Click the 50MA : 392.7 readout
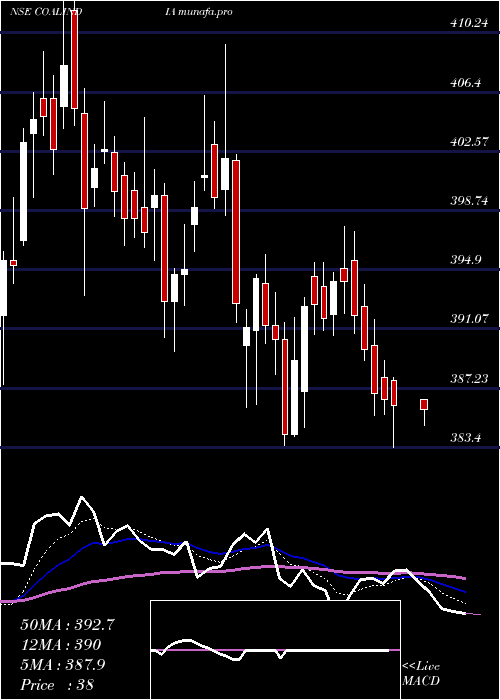Image resolution: width=500 pixels, height=700 pixels. pyautogui.click(x=68, y=625)
